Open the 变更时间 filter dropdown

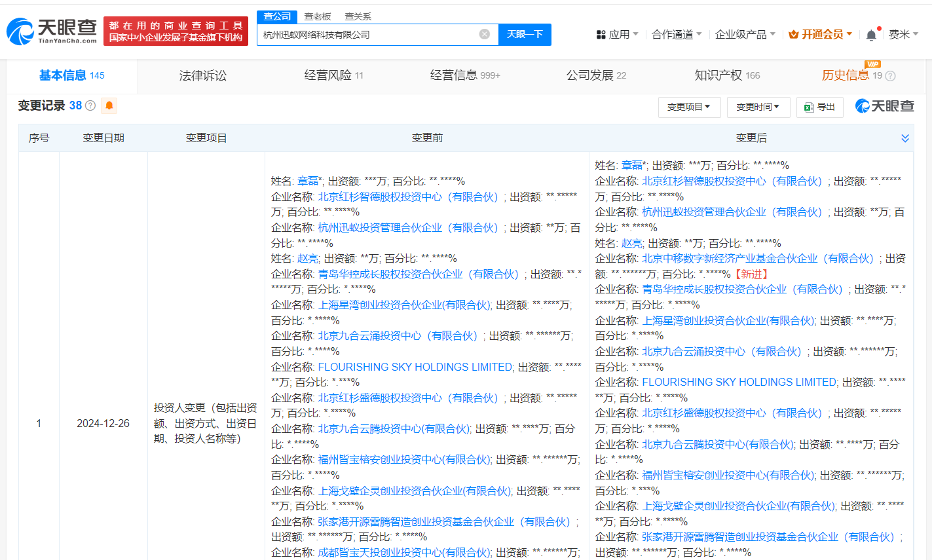point(758,107)
